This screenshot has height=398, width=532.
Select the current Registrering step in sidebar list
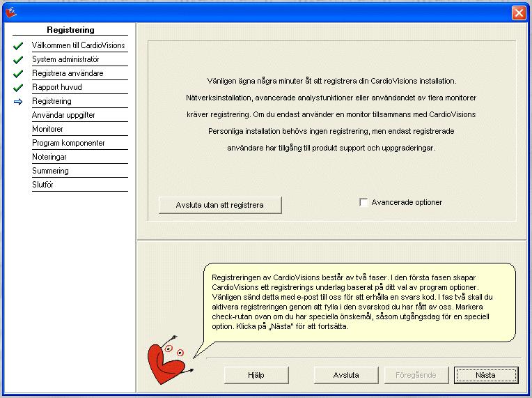pos(52,101)
